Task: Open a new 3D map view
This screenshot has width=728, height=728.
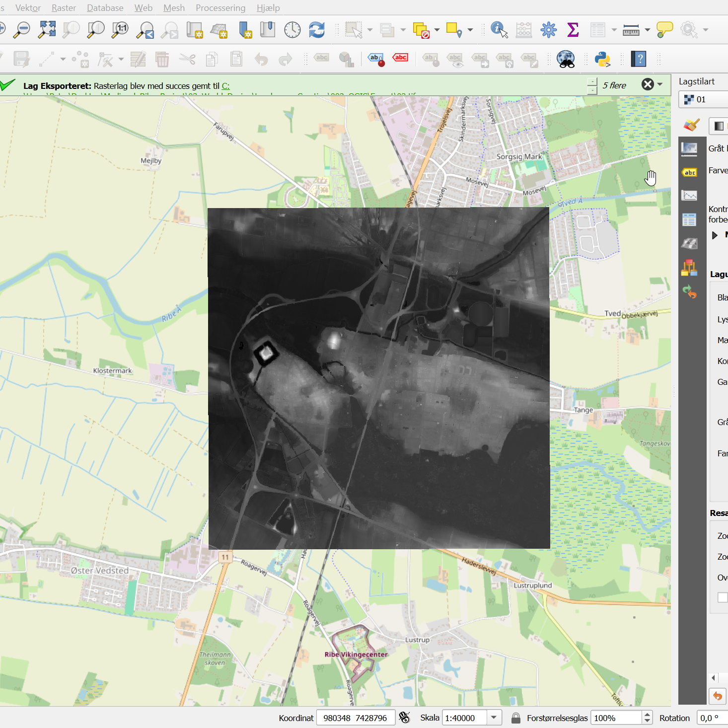Action: [x=219, y=30]
